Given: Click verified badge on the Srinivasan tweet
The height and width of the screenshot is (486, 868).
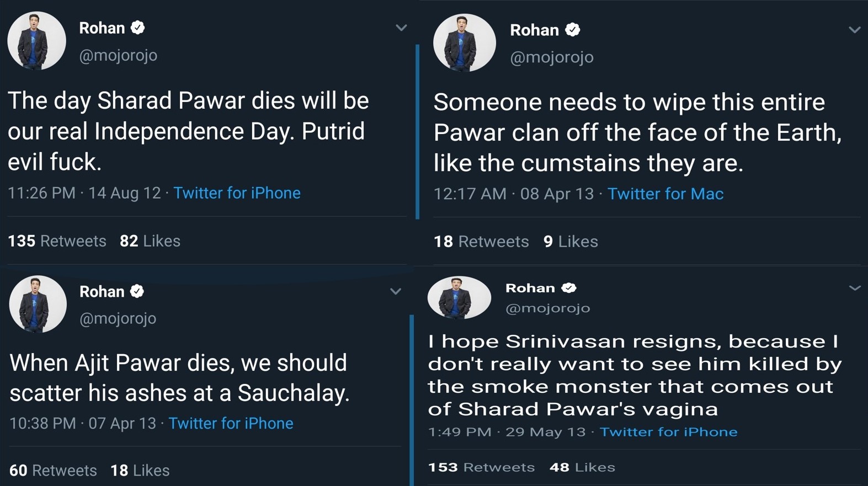Looking at the screenshot, I should (569, 288).
